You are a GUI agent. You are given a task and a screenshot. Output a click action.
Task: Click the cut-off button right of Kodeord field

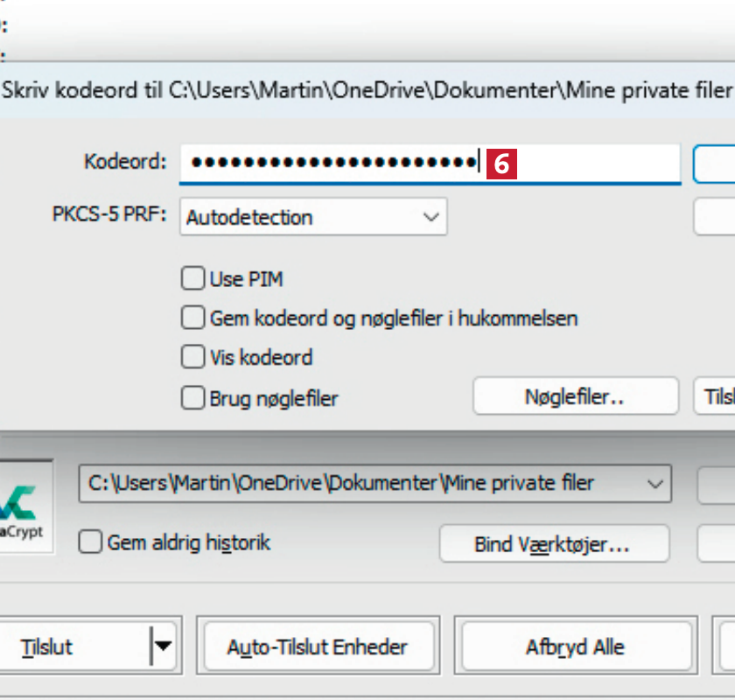pos(715,164)
